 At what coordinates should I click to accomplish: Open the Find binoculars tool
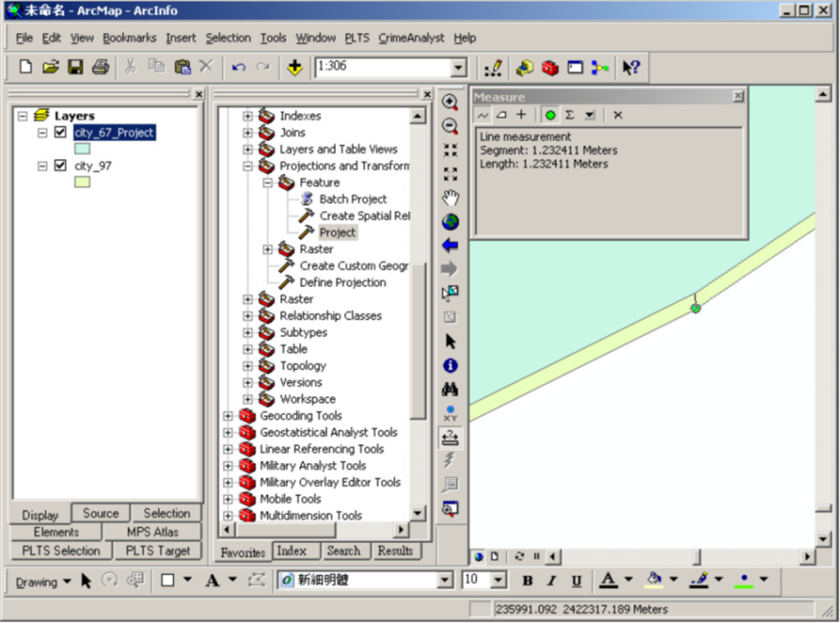[450, 389]
